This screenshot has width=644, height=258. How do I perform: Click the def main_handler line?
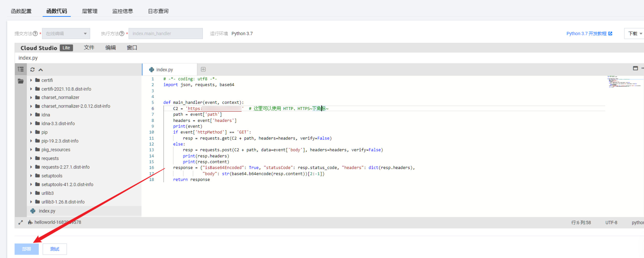coord(203,102)
